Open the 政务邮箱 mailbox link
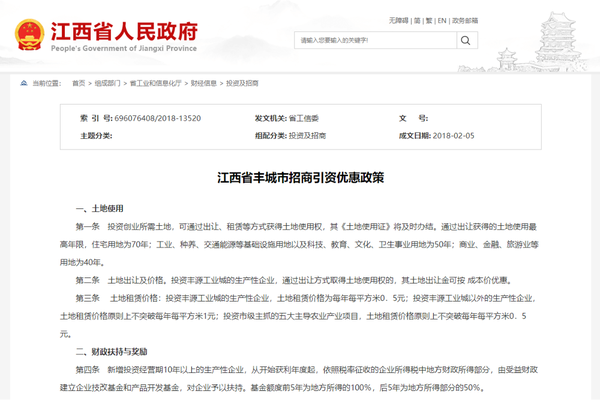Image resolution: width=600 pixels, height=400 pixels. [x=465, y=21]
